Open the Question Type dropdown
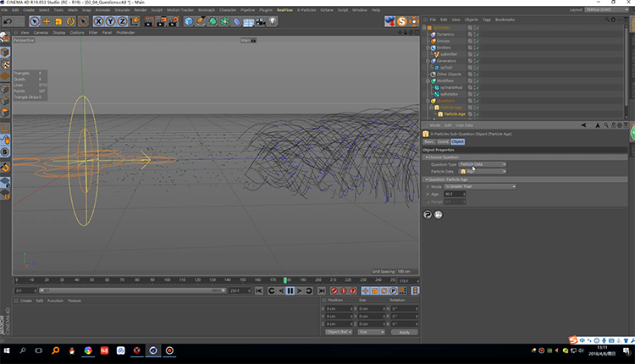Viewport: 635px width, 364px height. point(482,164)
